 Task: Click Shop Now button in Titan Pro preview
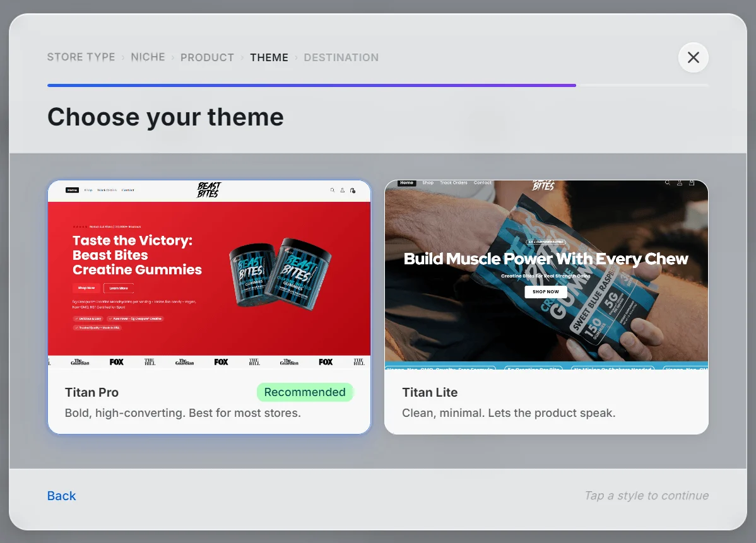click(x=87, y=288)
